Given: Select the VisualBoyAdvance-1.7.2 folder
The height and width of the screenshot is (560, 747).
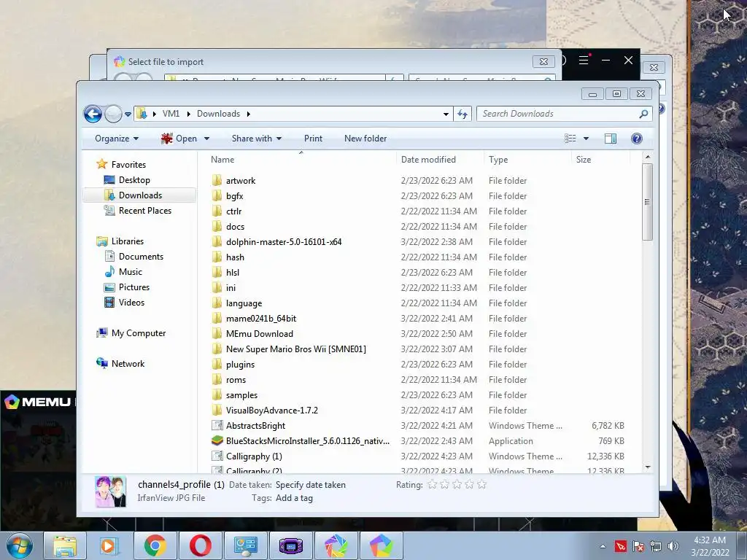Looking at the screenshot, I should pyautogui.click(x=271, y=410).
